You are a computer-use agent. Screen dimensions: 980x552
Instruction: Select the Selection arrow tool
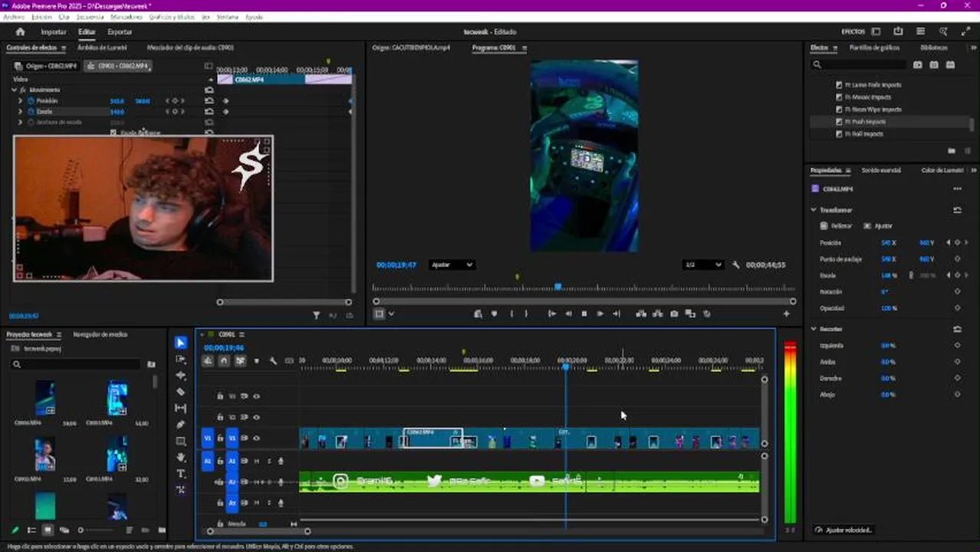[x=180, y=343]
